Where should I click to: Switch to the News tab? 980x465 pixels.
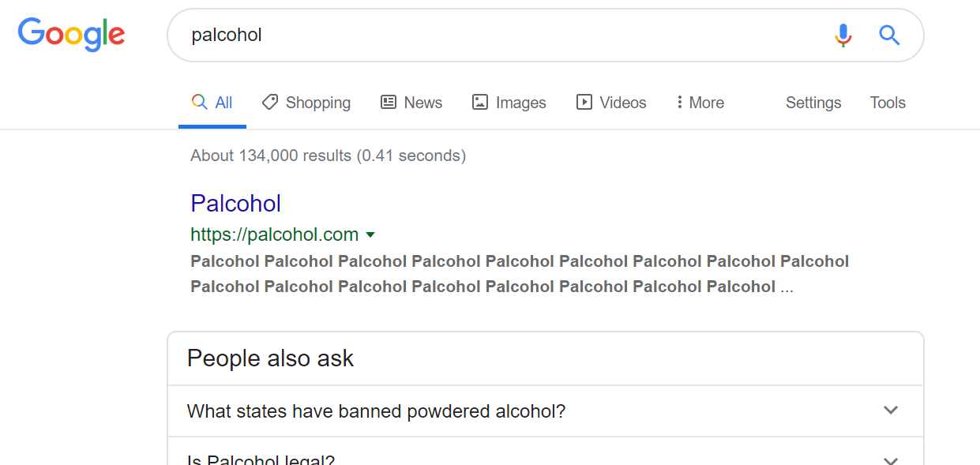coord(423,103)
